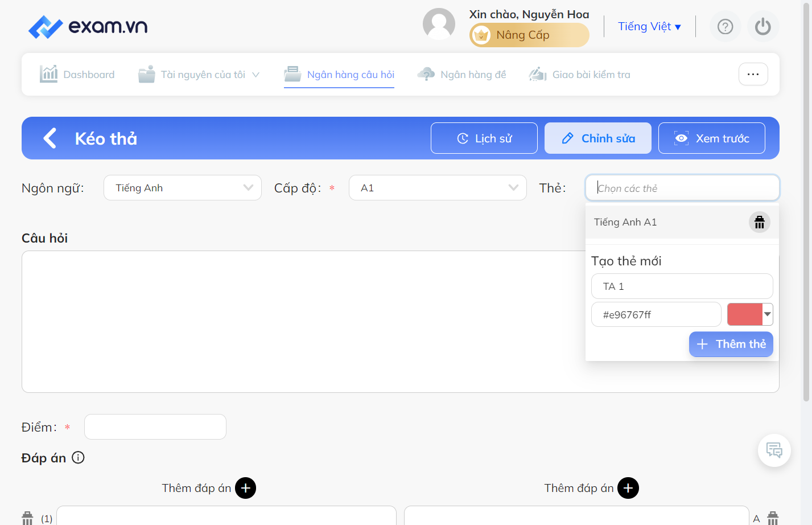
Task: Click the exam.vn logo
Action: [x=88, y=26]
